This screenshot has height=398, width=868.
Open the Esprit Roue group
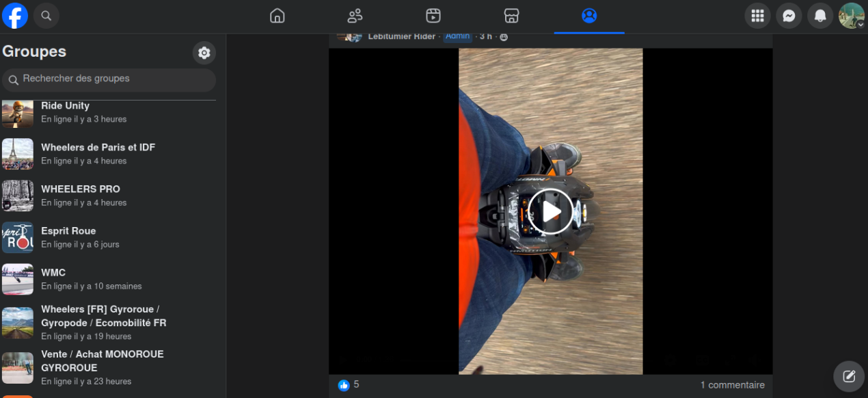point(68,230)
